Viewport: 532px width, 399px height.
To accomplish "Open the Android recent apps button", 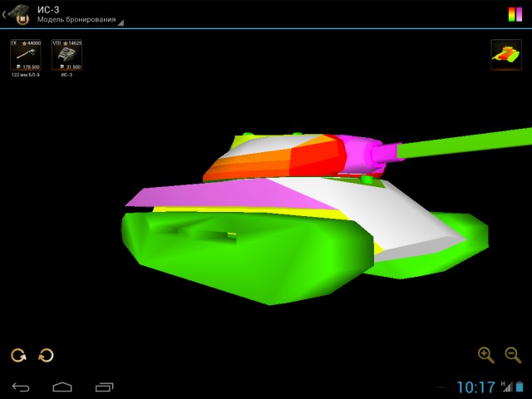I will click(104, 387).
